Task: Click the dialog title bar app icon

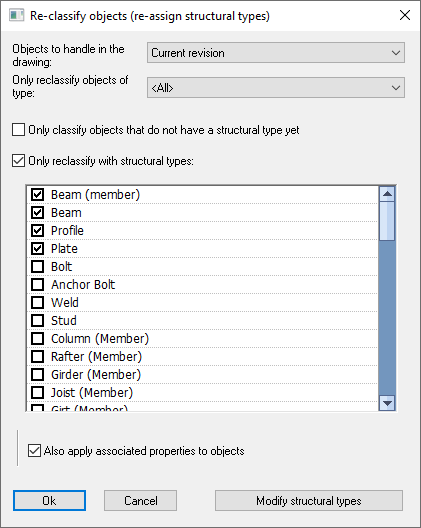Action: (16, 15)
